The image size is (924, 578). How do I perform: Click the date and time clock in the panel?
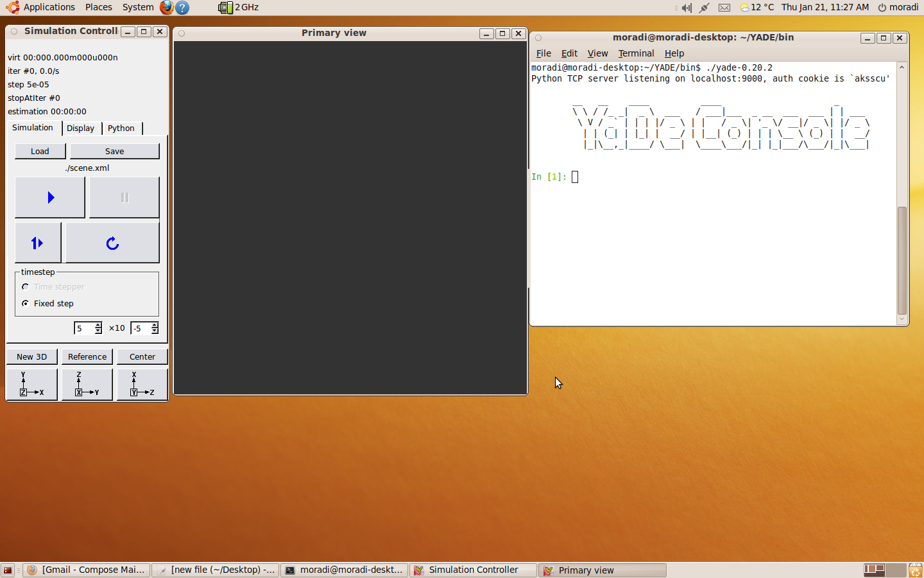(x=825, y=8)
